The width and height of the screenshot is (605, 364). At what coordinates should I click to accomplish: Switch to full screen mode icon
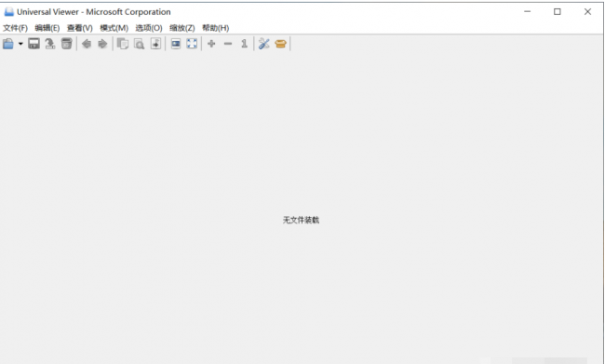pyautogui.click(x=192, y=44)
